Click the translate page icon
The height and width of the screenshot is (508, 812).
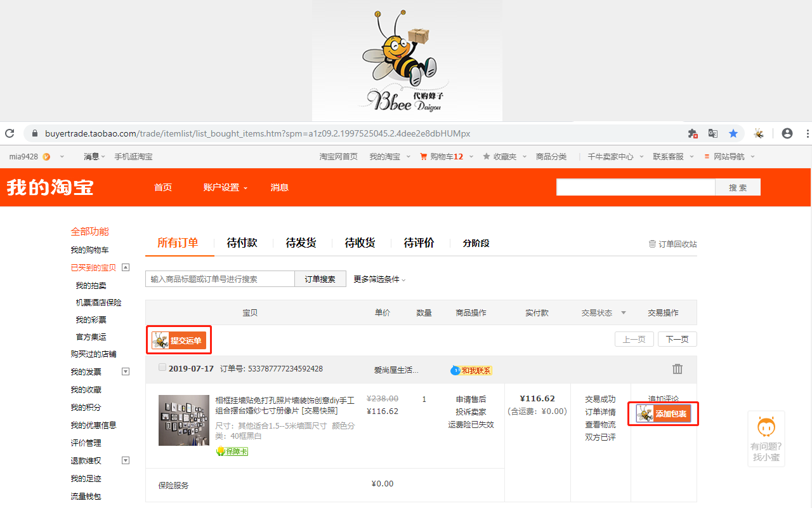tap(713, 133)
